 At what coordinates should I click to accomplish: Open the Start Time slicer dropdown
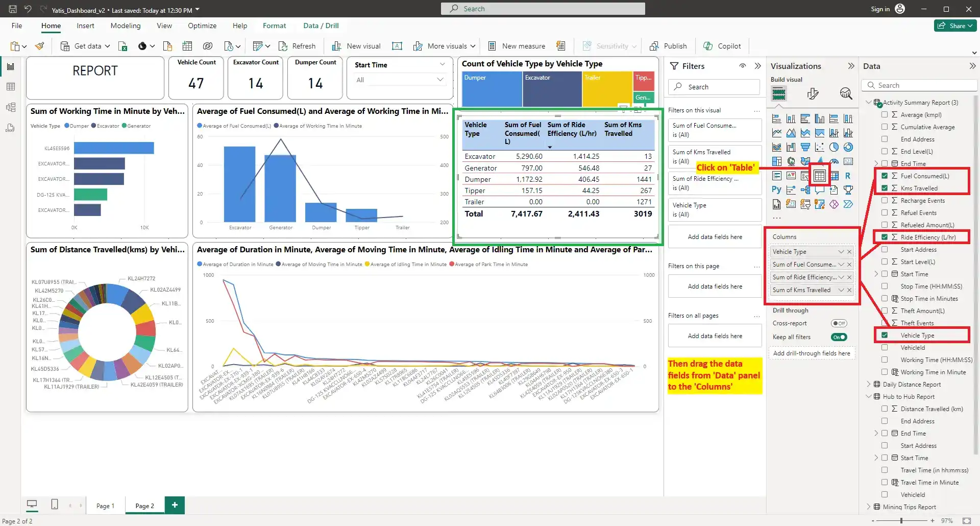(x=440, y=80)
